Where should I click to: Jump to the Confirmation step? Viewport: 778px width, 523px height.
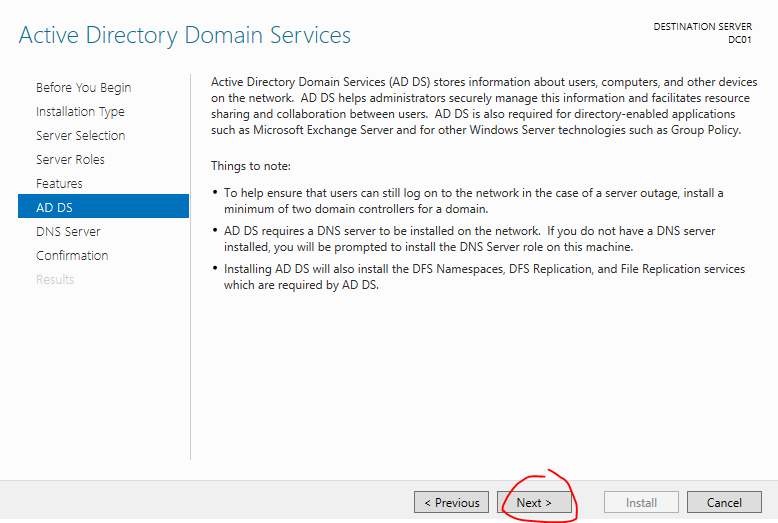tap(72, 256)
